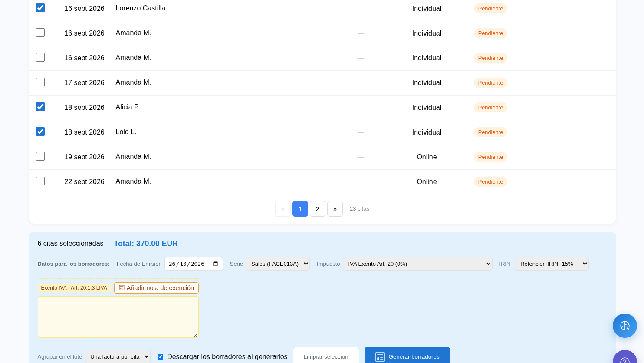The image size is (644, 363).
Task: Click the Fecha de Emision date field
Action: (194, 264)
